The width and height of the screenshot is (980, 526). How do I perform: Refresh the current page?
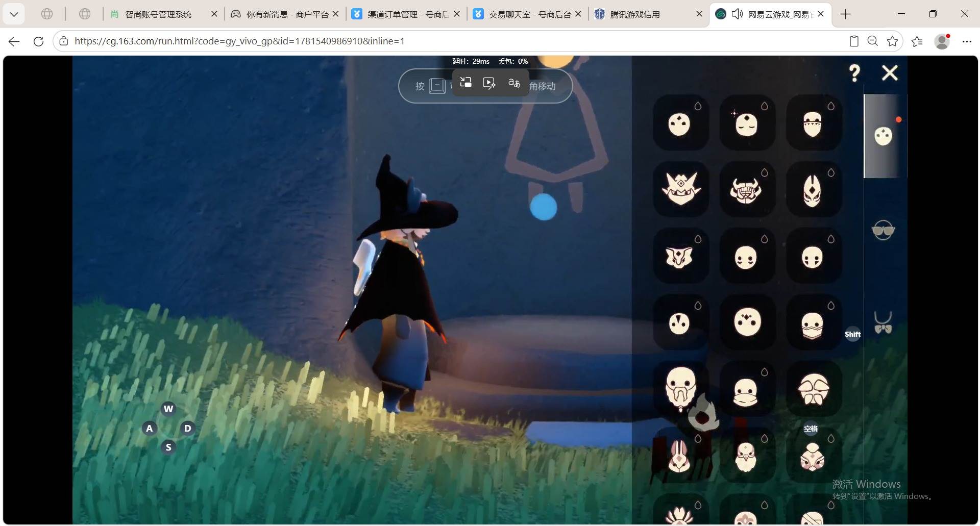tap(38, 41)
